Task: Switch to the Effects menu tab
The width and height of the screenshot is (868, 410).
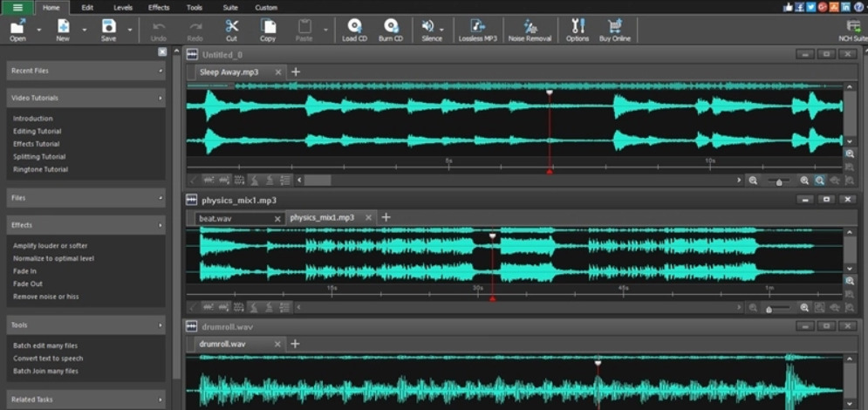Action: tap(159, 7)
